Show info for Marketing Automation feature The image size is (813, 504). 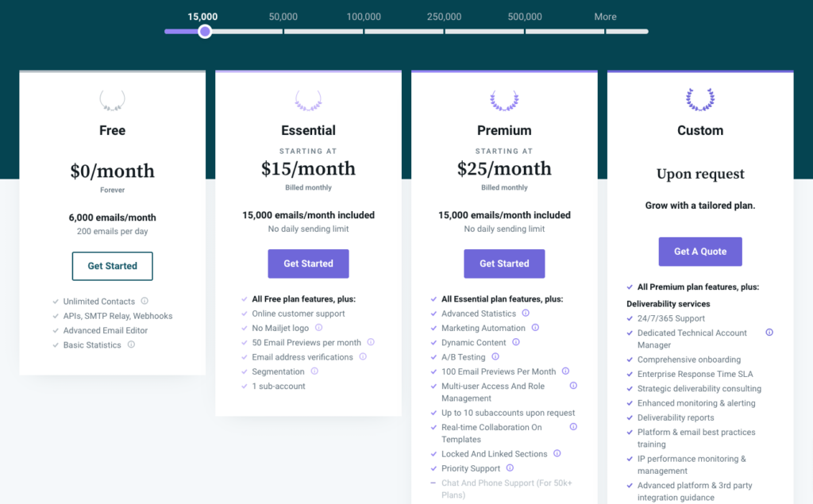(x=535, y=328)
